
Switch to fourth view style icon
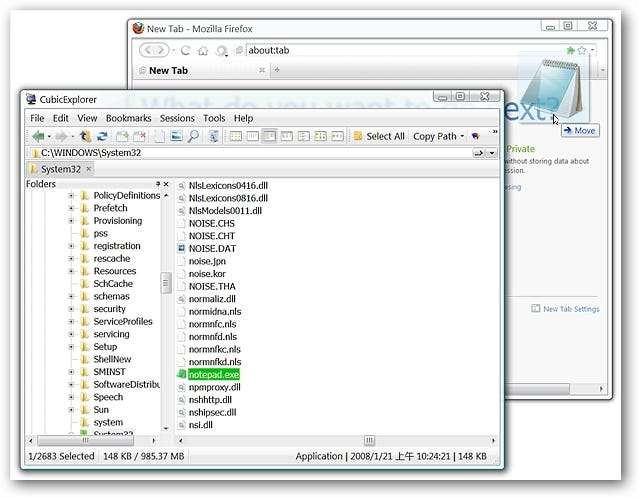(286, 136)
